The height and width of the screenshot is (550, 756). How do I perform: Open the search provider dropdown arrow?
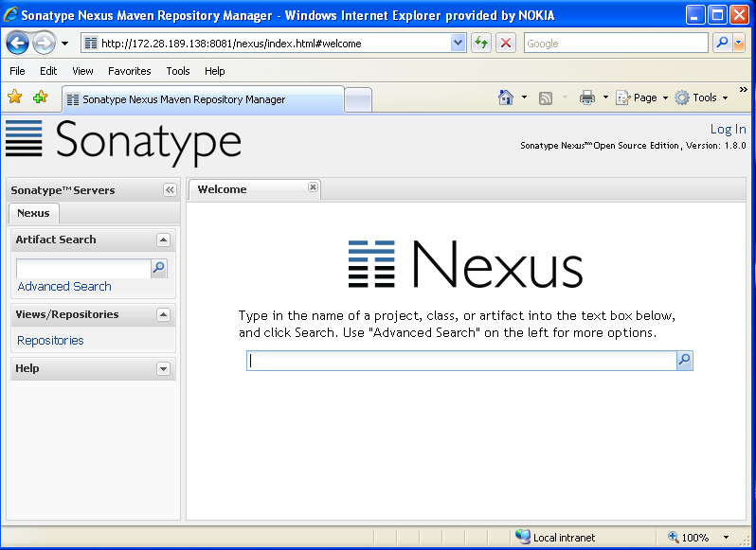tap(739, 44)
